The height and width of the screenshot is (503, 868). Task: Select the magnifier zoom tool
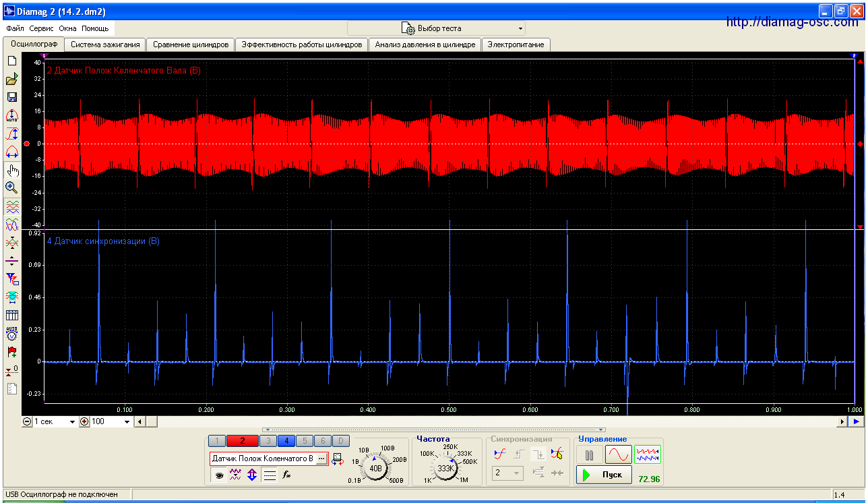11,187
